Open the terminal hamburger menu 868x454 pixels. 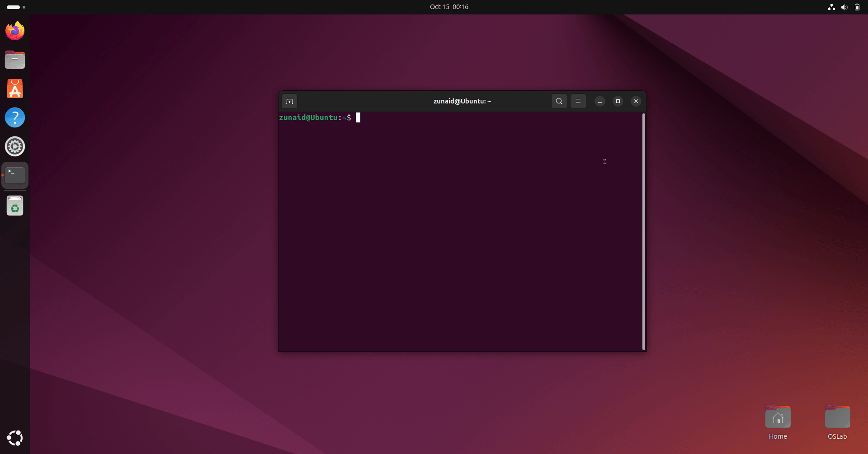(578, 101)
